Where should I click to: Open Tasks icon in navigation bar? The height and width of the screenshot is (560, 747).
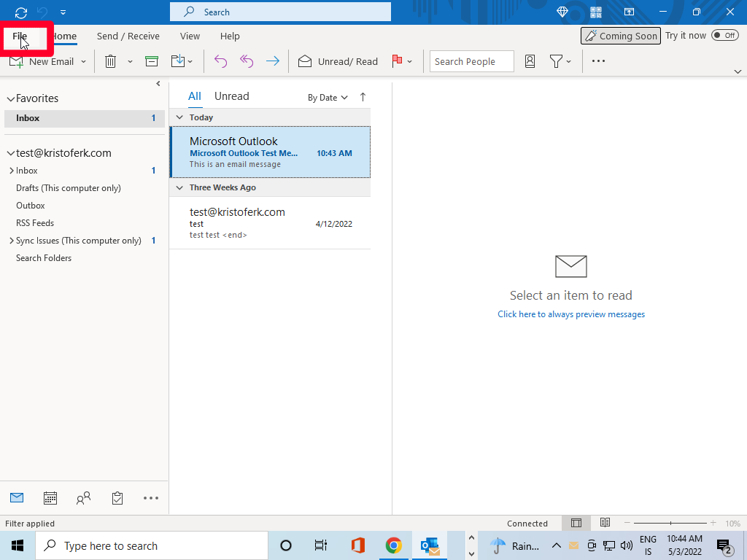coord(117,498)
